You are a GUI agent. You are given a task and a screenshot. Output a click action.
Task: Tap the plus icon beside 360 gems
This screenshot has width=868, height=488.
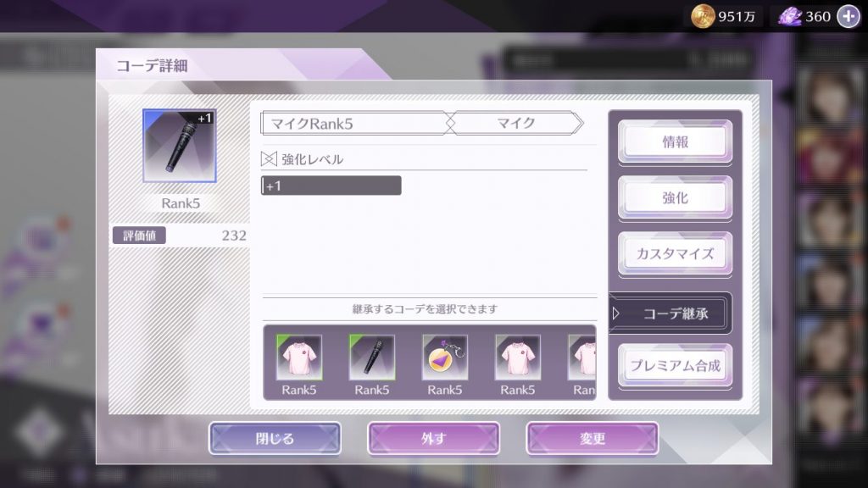(x=849, y=16)
